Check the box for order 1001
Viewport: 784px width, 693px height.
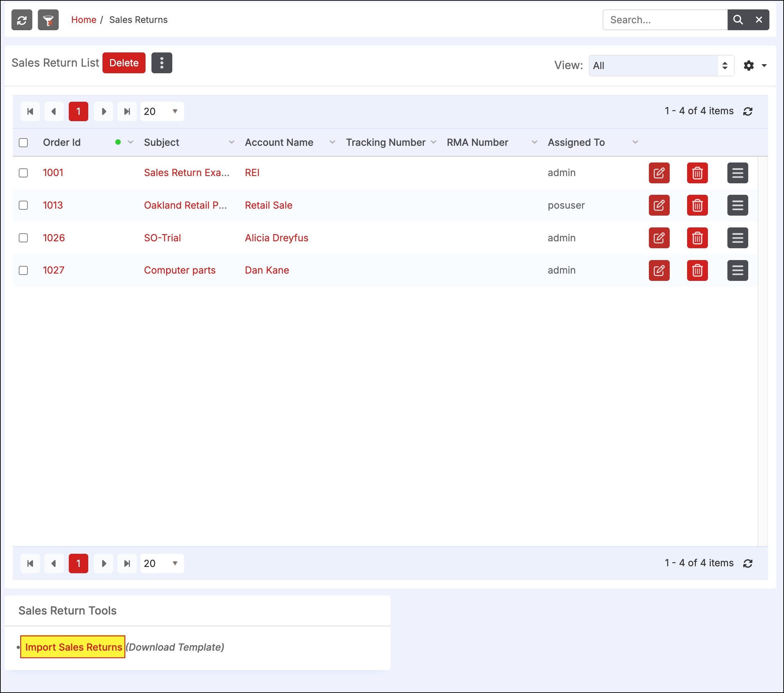23,173
